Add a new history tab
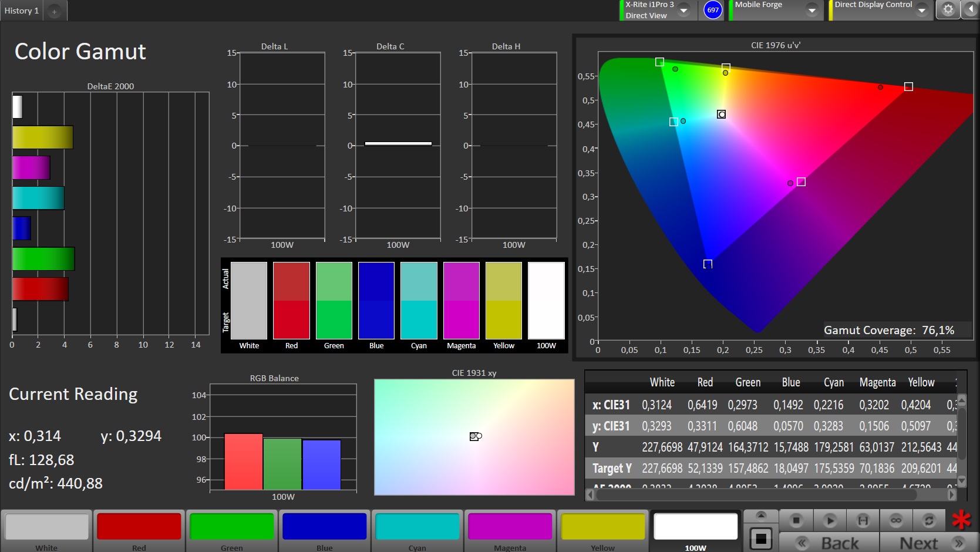The height and width of the screenshot is (552, 980). pos(54,11)
